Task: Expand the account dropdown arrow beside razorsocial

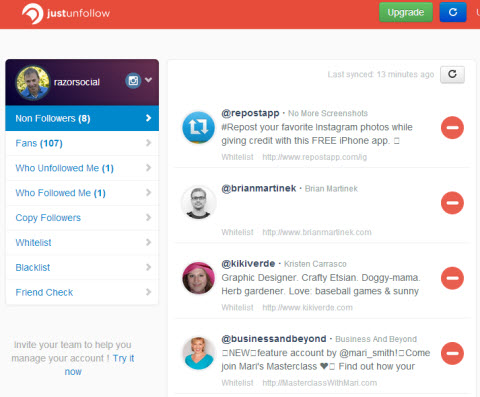Action: tap(148, 80)
